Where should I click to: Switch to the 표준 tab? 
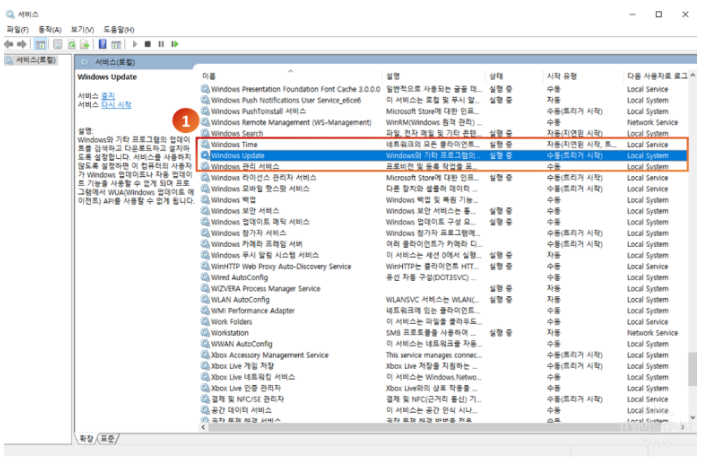point(107,438)
